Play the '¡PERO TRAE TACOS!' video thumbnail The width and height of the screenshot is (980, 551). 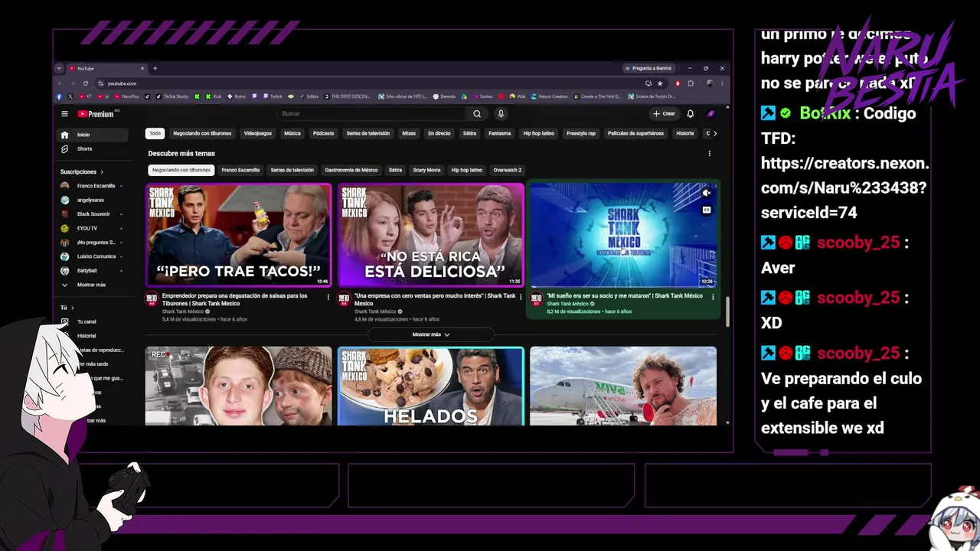pos(239,235)
